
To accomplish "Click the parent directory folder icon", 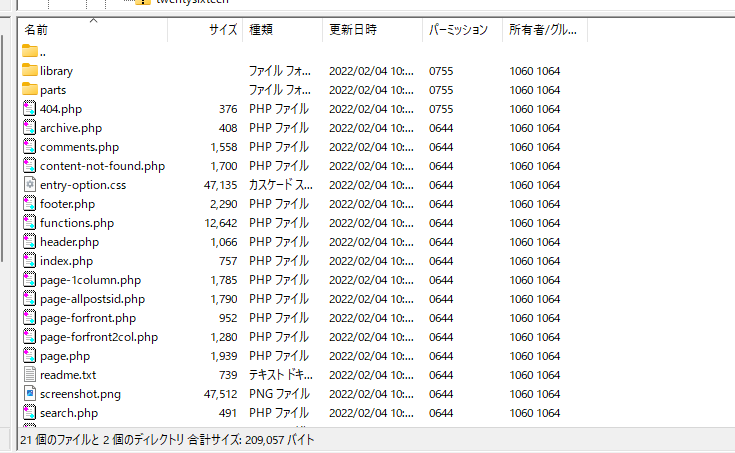I will (30, 52).
